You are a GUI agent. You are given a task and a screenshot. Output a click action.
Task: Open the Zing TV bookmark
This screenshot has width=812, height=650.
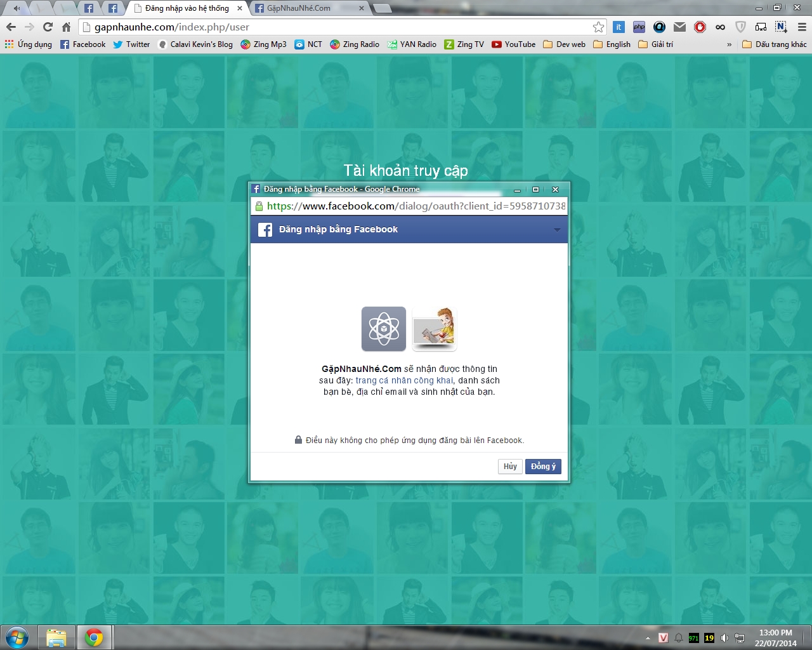click(x=464, y=44)
